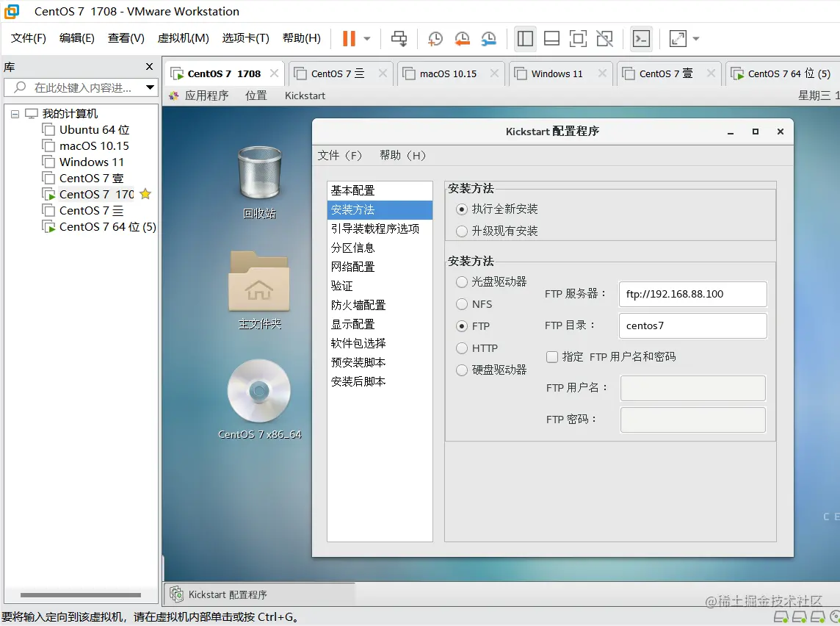Image resolution: width=840 pixels, height=626 pixels.
Task: Select NFS installation radio button
Action: pyautogui.click(x=461, y=304)
